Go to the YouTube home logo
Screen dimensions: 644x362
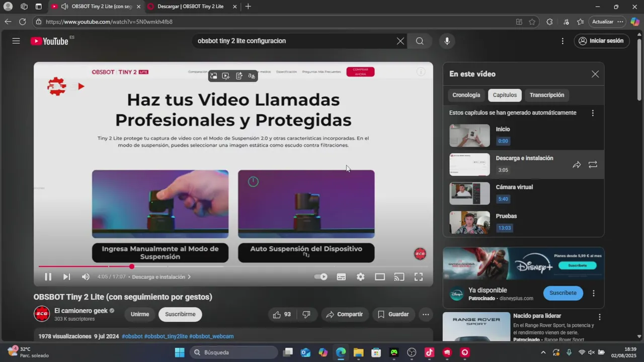[x=49, y=41]
